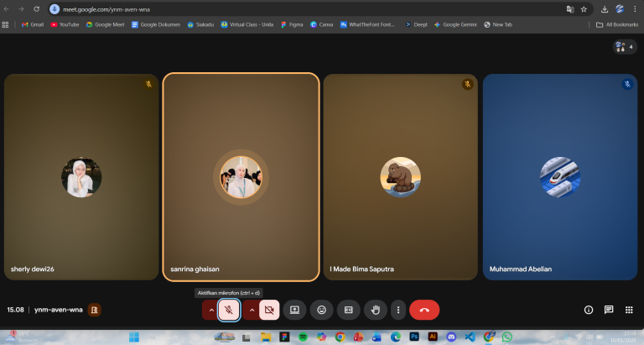The width and height of the screenshot is (644, 345).
Task: Turn on captions with the CC icon
Action: point(348,310)
